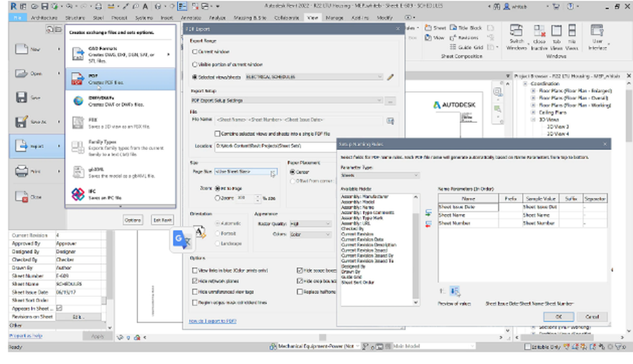Open PDF Export Setup Settings dropdown

coord(287,101)
